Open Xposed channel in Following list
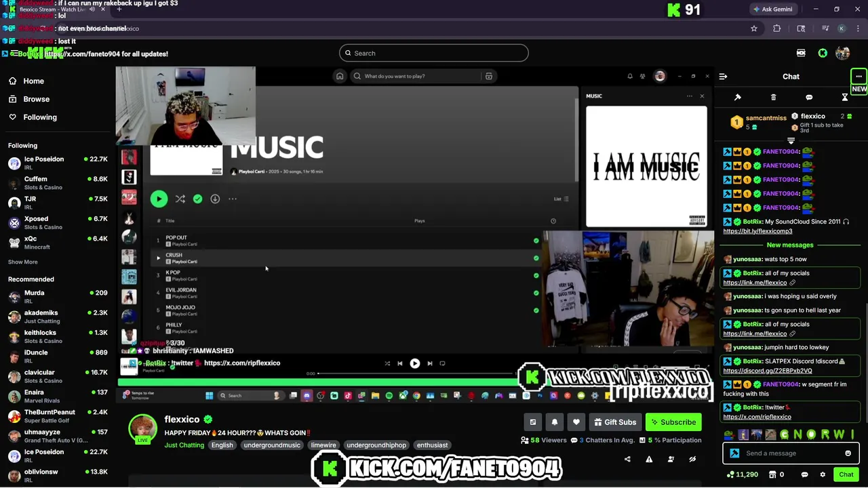Screen dimensions: 868x488 click(58, 222)
